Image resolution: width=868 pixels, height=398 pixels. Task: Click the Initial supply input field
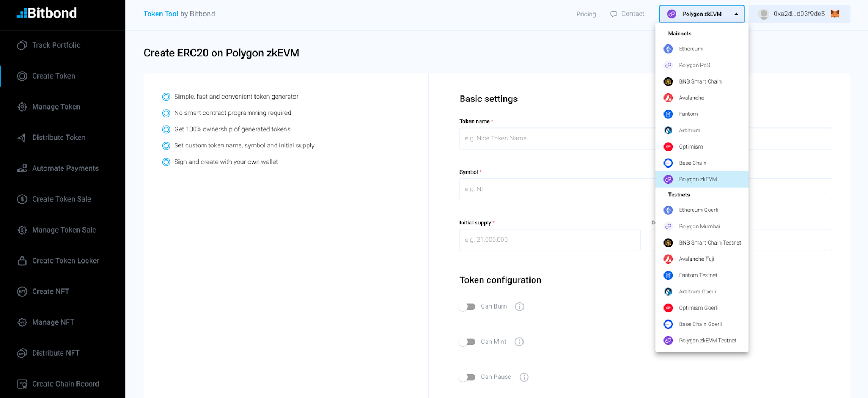click(550, 240)
